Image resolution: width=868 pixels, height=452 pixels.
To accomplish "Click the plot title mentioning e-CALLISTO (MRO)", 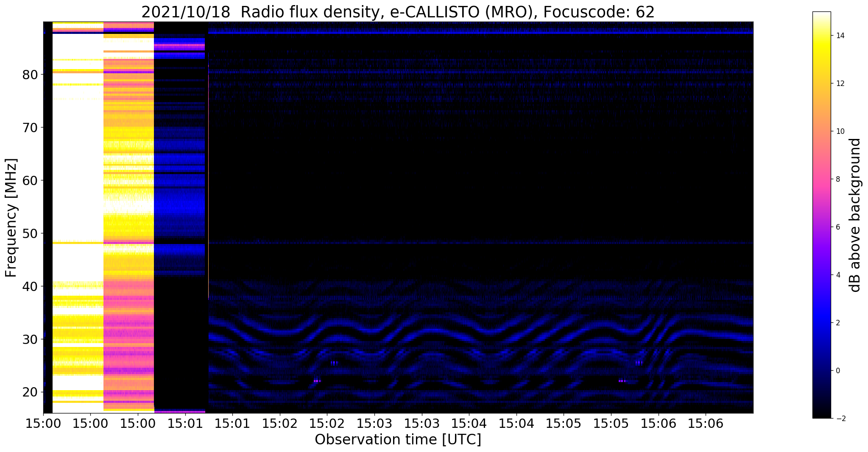I will click(398, 12).
